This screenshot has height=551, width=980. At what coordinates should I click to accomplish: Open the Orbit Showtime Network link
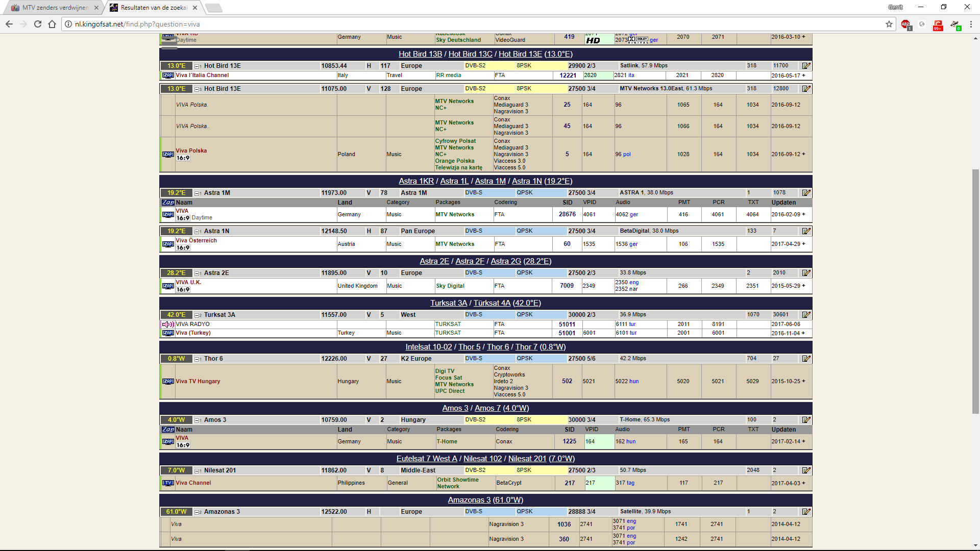click(458, 483)
